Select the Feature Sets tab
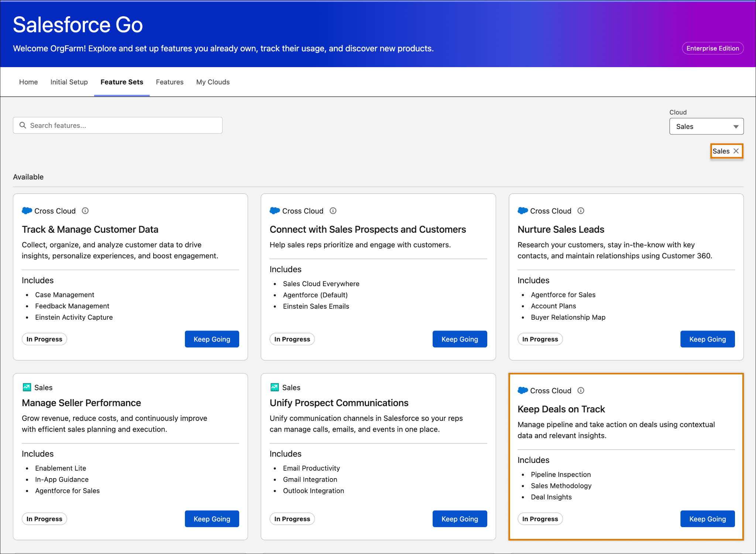This screenshot has height=554, width=756. (122, 82)
